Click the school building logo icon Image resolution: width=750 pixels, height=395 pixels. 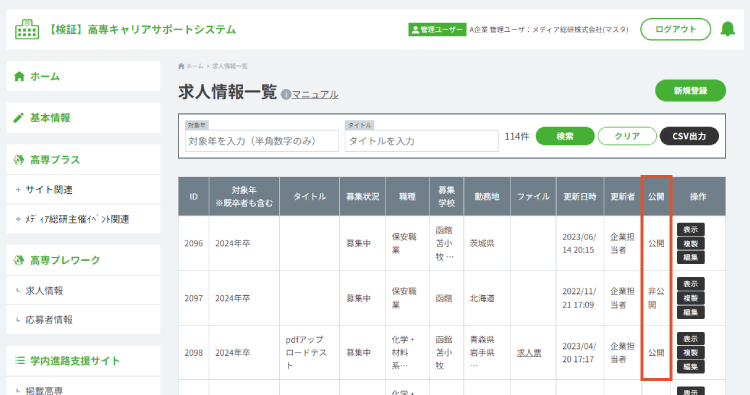pyautogui.click(x=27, y=29)
